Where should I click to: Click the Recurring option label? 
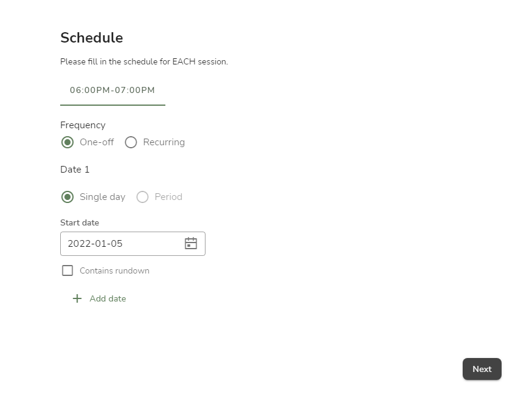click(164, 142)
